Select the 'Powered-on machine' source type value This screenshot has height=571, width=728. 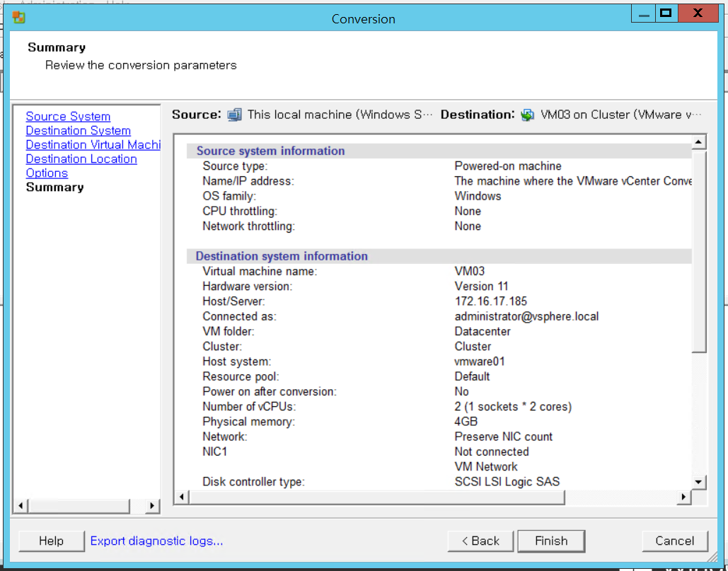(x=508, y=166)
